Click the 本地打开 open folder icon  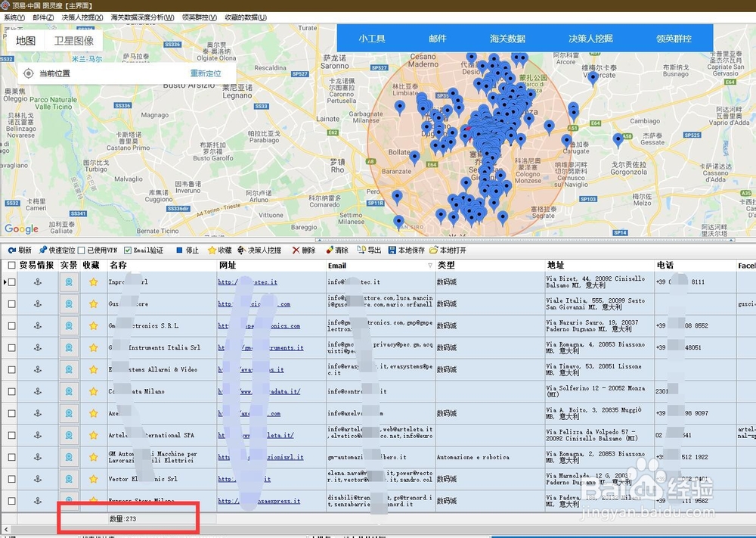point(433,250)
